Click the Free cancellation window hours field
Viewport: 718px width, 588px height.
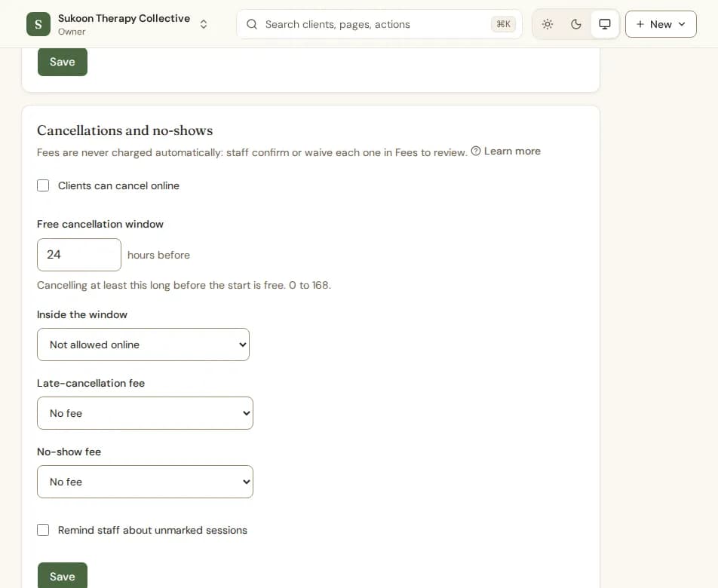coord(79,254)
